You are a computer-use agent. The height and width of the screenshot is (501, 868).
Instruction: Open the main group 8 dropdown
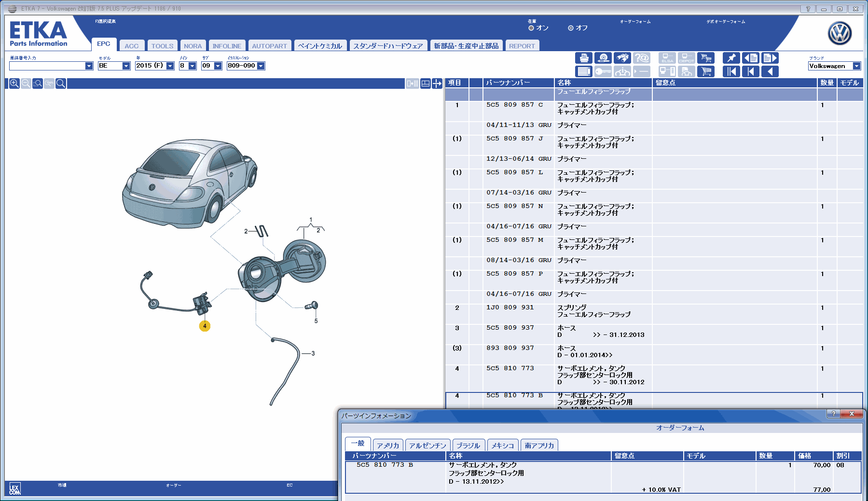point(192,66)
